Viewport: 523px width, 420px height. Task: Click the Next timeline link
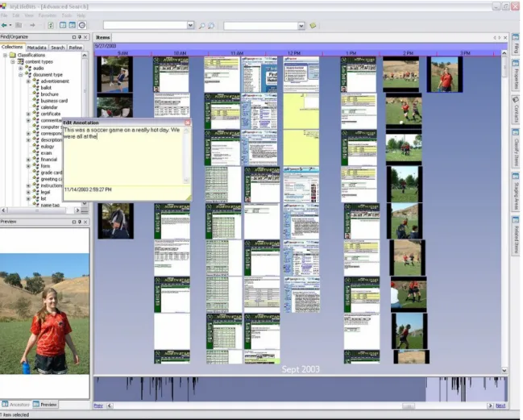pos(500,405)
